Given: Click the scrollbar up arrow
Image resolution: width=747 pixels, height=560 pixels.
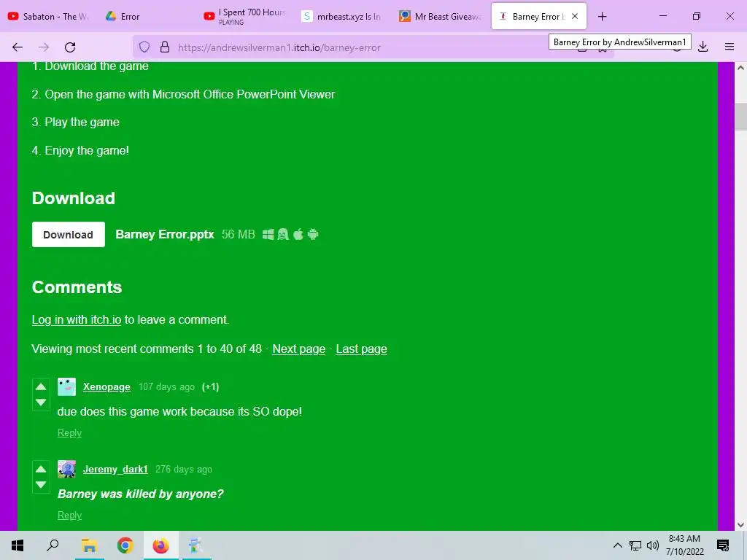Looking at the screenshot, I should (x=740, y=68).
